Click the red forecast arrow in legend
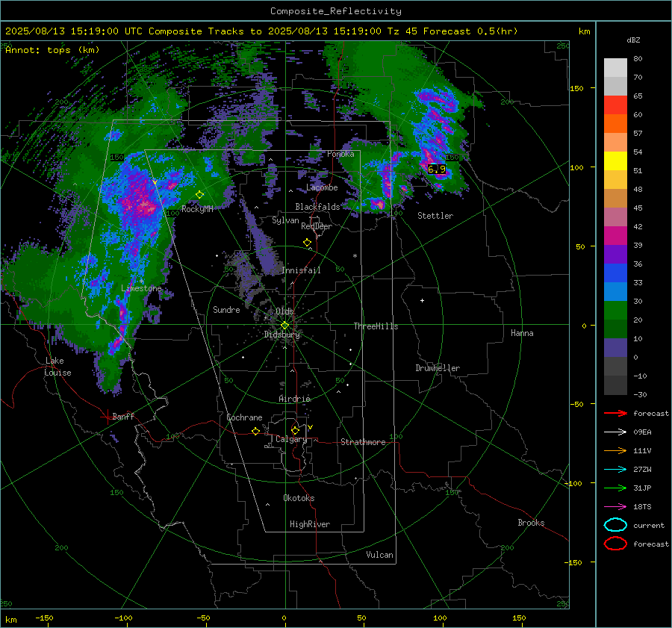The width and height of the screenshot is (672, 628). coord(615,413)
